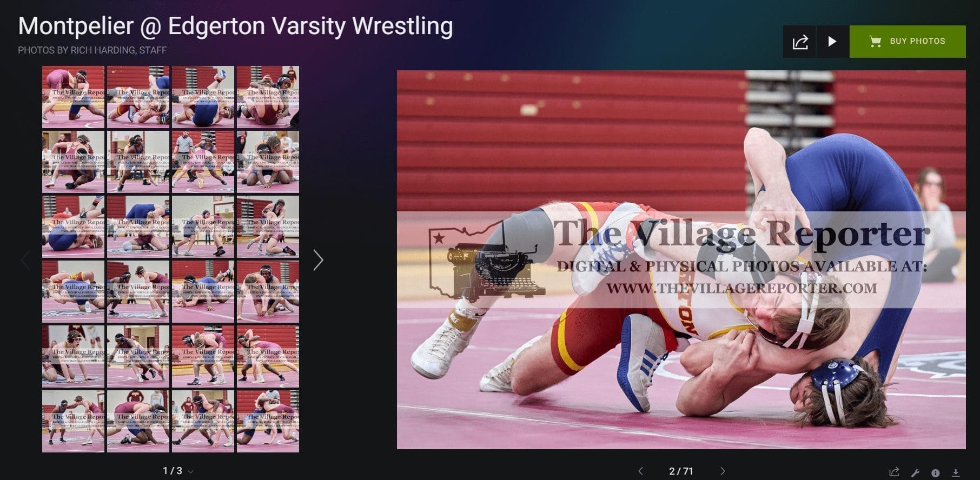Start the slideshow with the play button
Viewport: 980px width, 480px height.
[x=832, y=42]
